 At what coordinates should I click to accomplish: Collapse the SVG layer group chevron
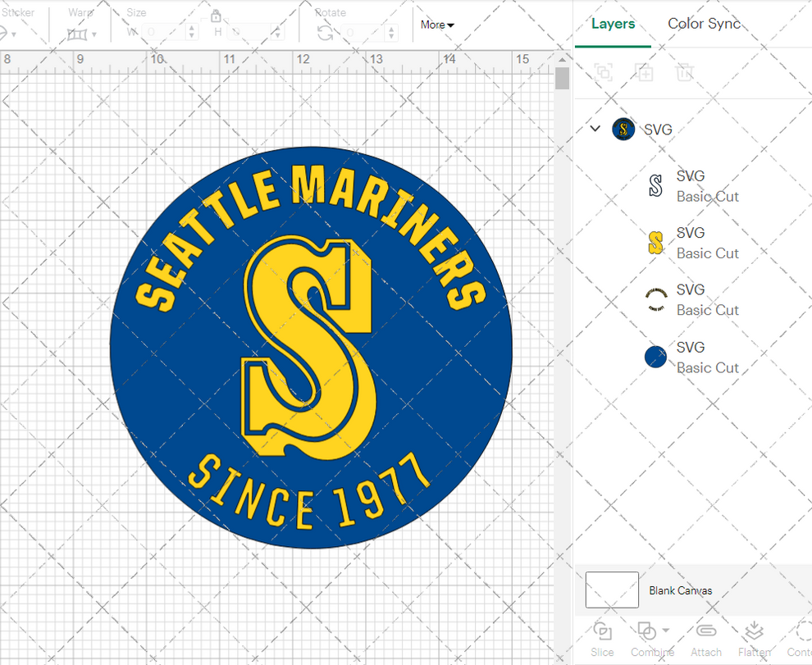(x=595, y=129)
